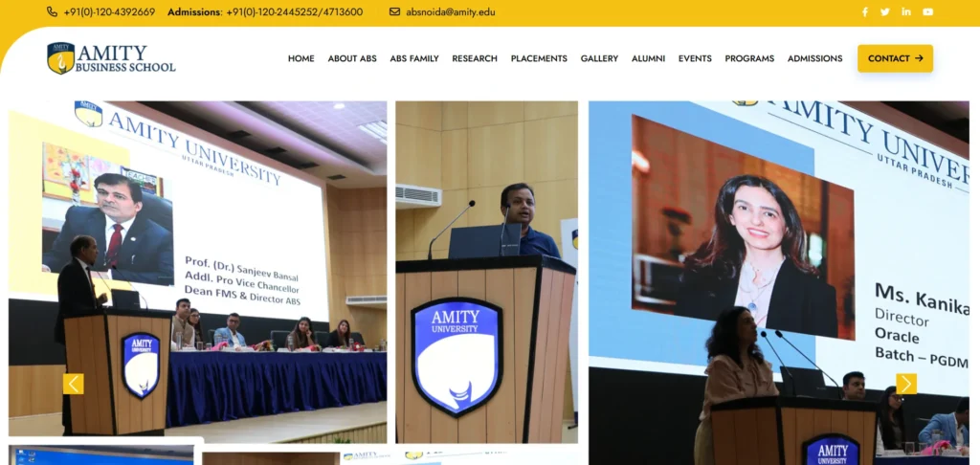Open the RESEARCH menu item
The image size is (980, 465).
tap(475, 58)
